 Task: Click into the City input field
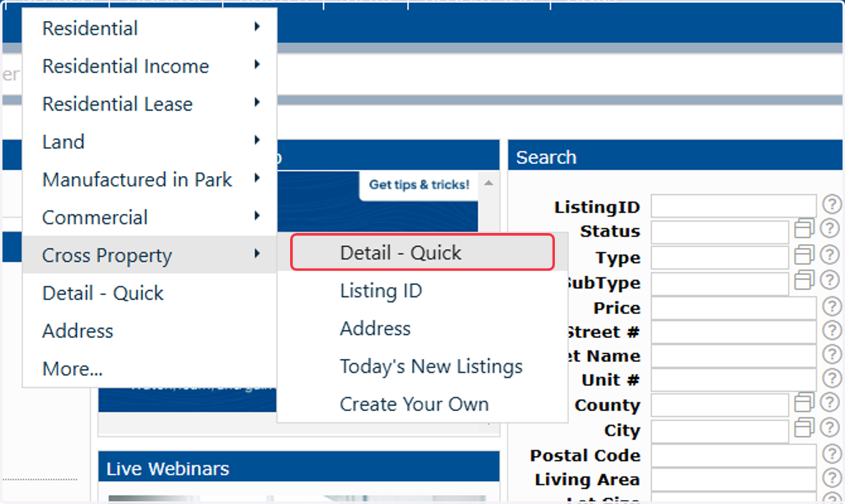coord(720,431)
